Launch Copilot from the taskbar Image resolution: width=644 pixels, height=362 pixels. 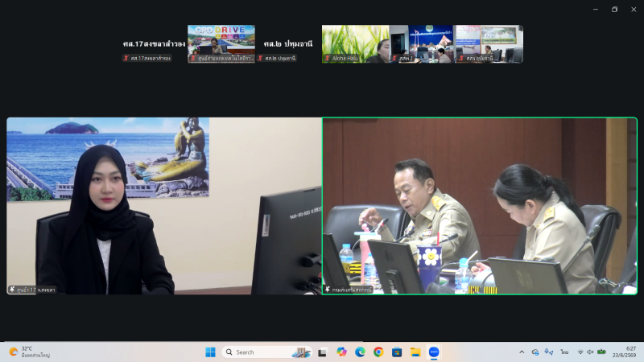341,352
